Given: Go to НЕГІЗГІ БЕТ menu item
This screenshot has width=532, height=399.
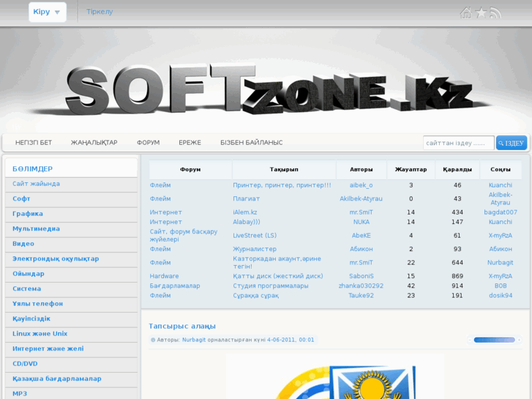Looking at the screenshot, I should pyautogui.click(x=33, y=143).
